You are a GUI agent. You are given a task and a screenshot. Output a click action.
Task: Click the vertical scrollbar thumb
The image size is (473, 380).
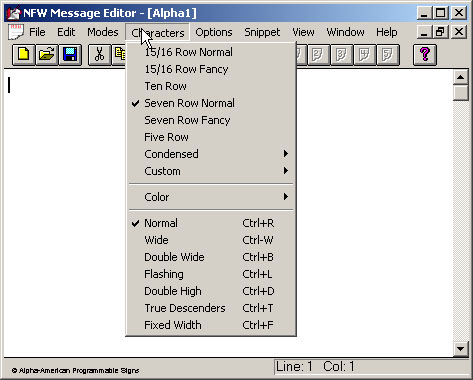(x=461, y=93)
